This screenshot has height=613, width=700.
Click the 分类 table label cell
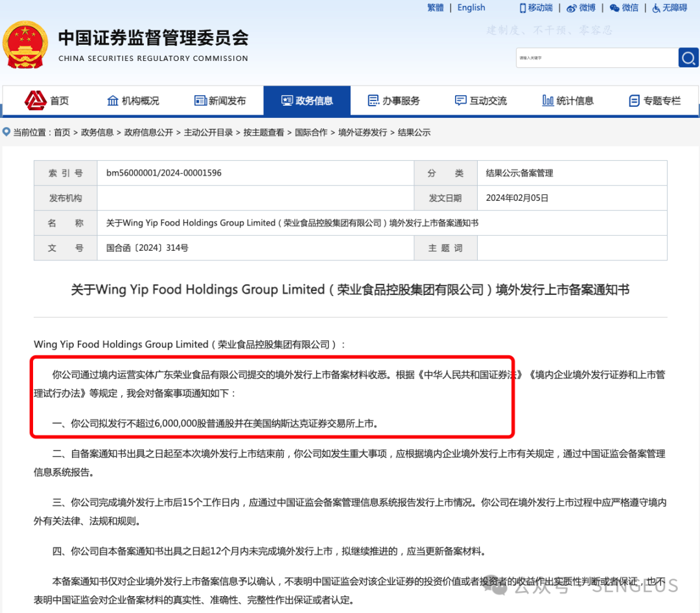(445, 173)
